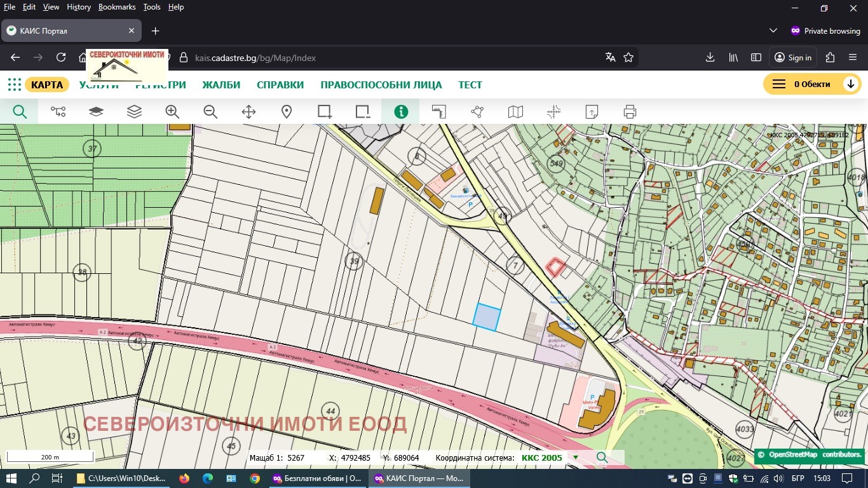Expand the 0 Обекти panel arrow
Image resolution: width=868 pixels, height=488 pixels.
coord(851,83)
